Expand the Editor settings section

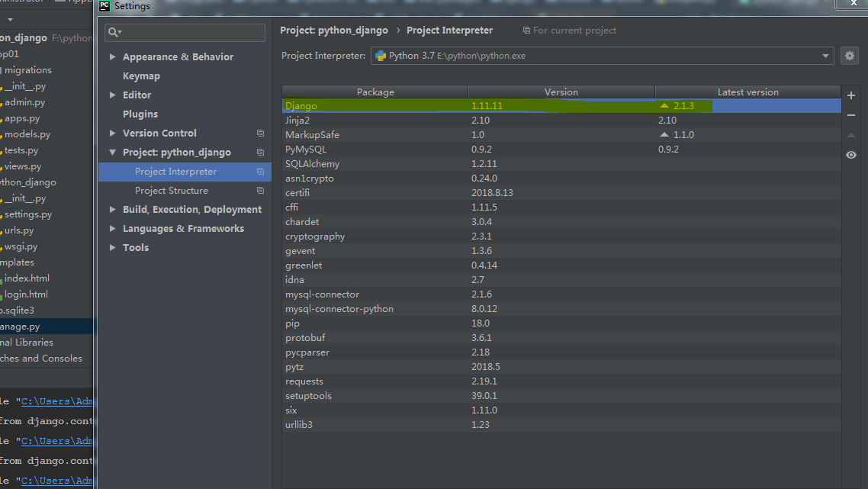pyautogui.click(x=112, y=95)
